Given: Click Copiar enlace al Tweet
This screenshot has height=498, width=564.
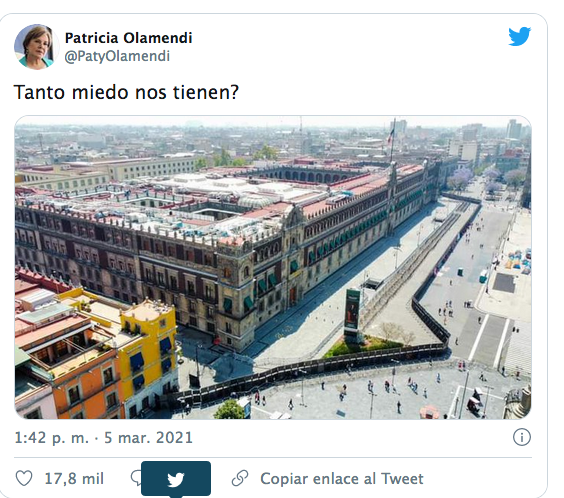Looking at the screenshot, I should tap(342, 479).
